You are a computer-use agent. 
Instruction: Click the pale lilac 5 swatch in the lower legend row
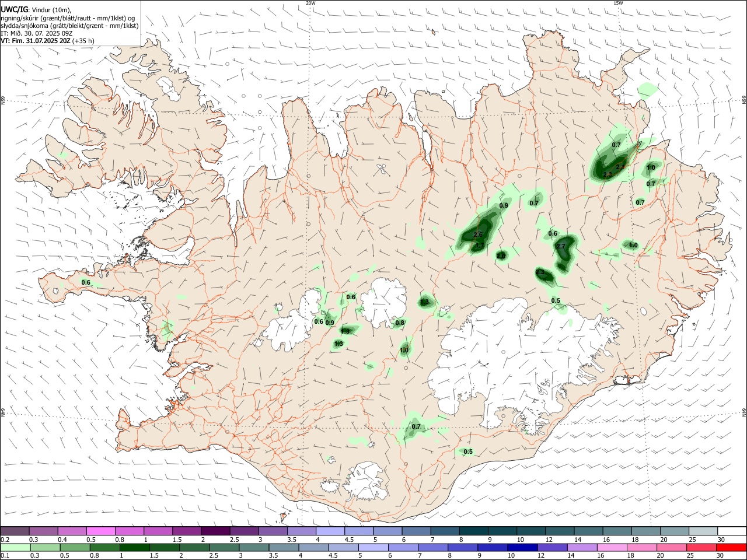(373, 547)
